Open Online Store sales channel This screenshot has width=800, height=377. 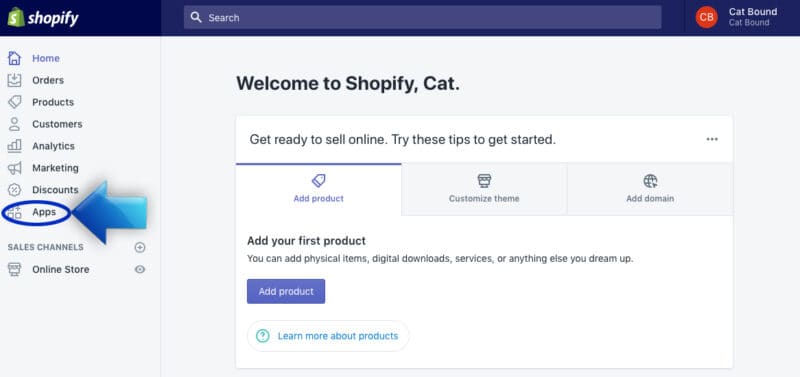[x=60, y=269]
